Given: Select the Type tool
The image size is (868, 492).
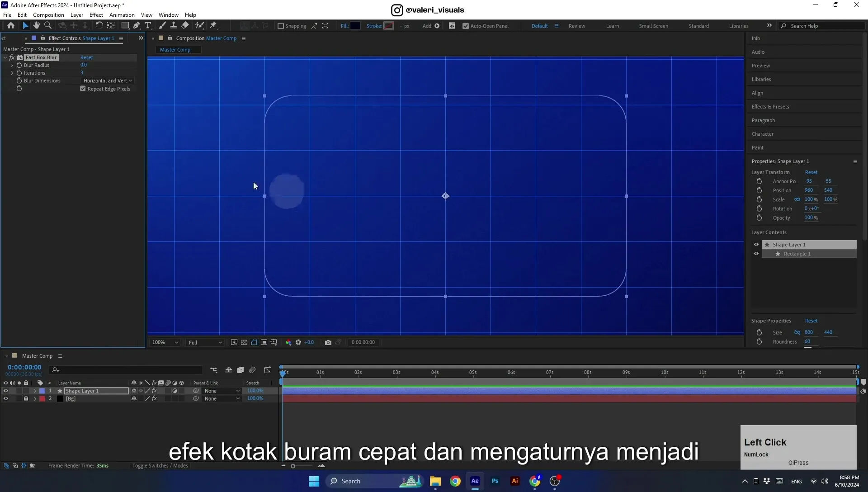Looking at the screenshot, I should click(148, 26).
